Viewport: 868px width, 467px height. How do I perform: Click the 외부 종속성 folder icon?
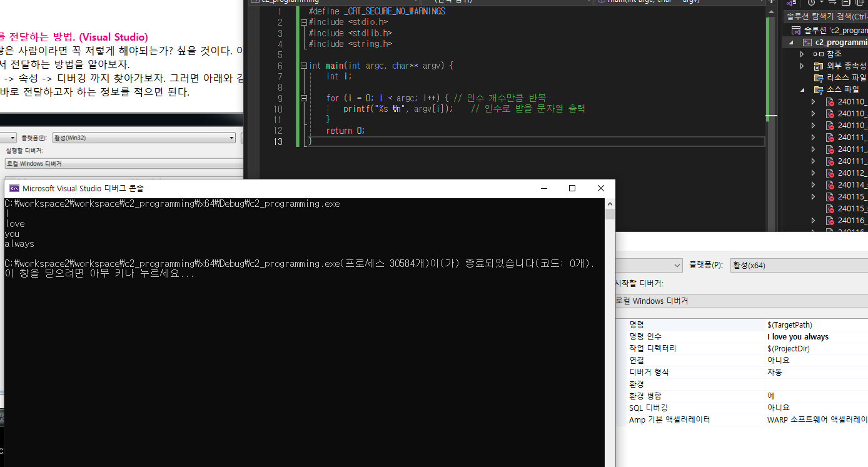pos(818,66)
